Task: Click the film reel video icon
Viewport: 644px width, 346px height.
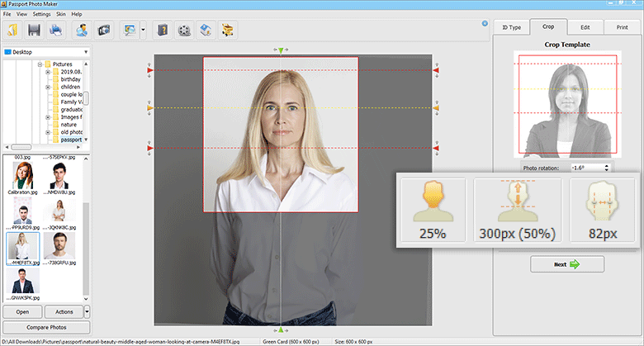Action: click(x=184, y=30)
